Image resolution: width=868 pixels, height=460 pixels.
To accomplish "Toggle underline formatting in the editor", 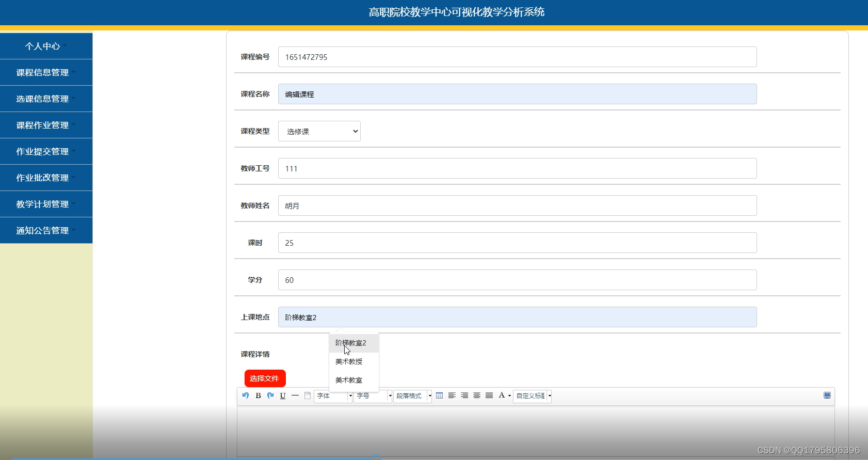I will point(283,395).
